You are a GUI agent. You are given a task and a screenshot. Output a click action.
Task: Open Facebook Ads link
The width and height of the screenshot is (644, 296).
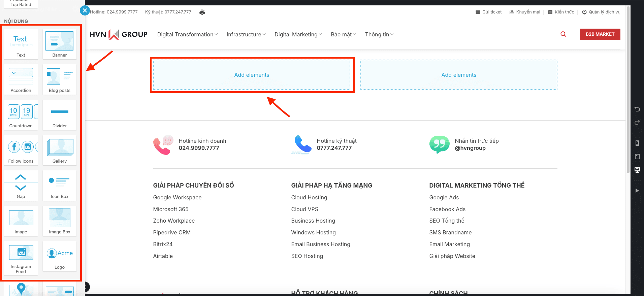pyautogui.click(x=447, y=209)
